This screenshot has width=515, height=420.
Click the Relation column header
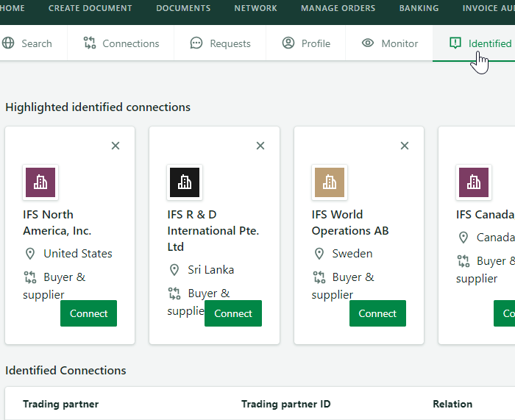coord(452,404)
